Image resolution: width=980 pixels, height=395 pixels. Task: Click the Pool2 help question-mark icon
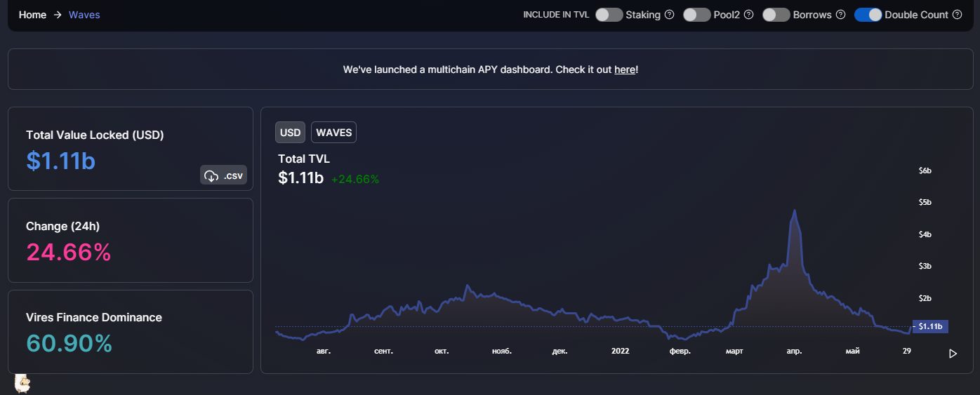pyautogui.click(x=748, y=15)
